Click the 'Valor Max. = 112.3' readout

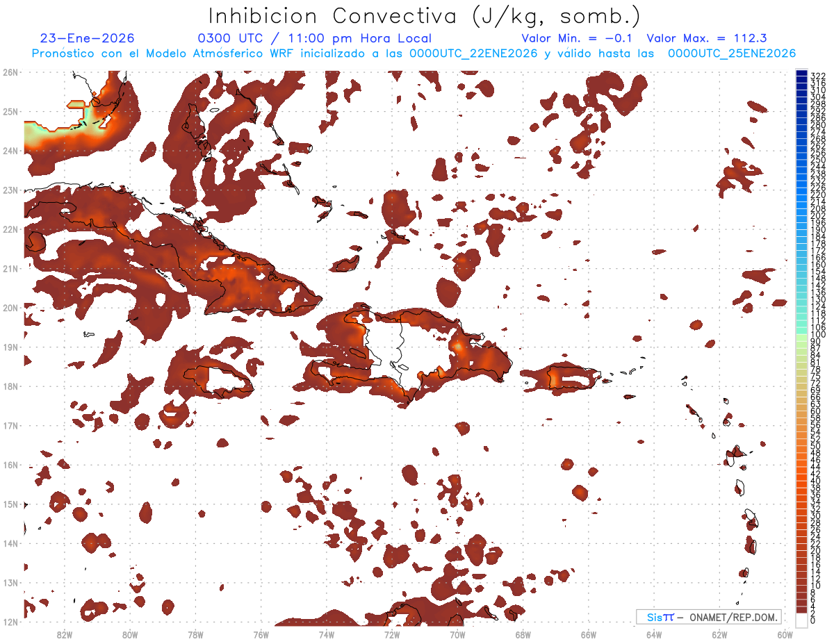coord(707,38)
